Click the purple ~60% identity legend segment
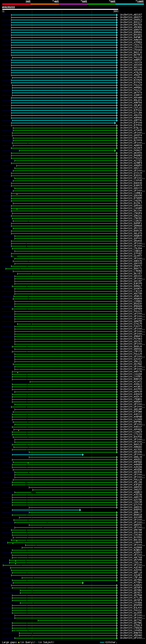146x644 pixels. (x=73, y=4)
